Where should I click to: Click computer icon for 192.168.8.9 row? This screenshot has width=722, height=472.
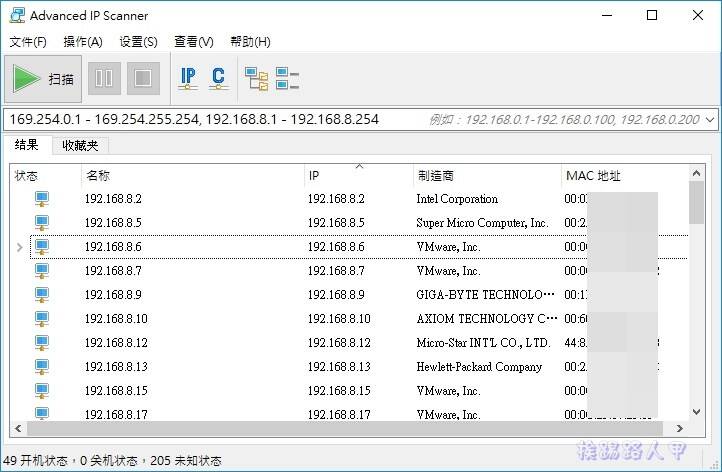point(42,295)
